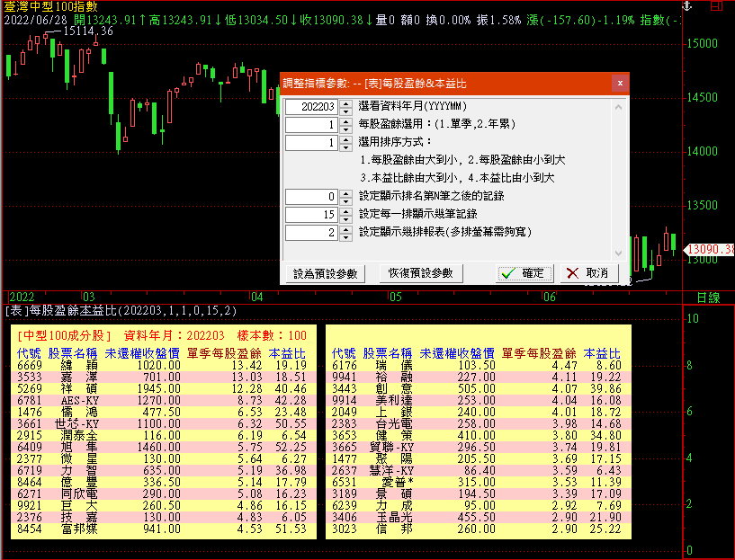Click the [表]每股盈餘本益比(202203,1,1,0,15,2) indicator title

tap(121, 310)
